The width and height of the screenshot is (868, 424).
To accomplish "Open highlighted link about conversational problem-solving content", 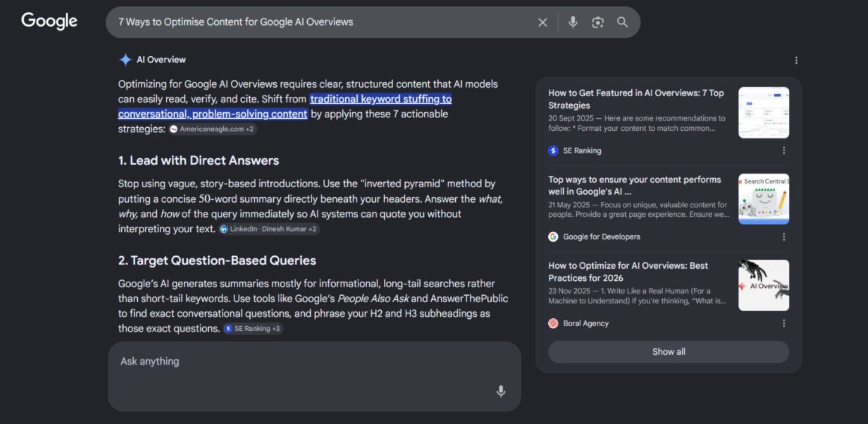I will [285, 106].
